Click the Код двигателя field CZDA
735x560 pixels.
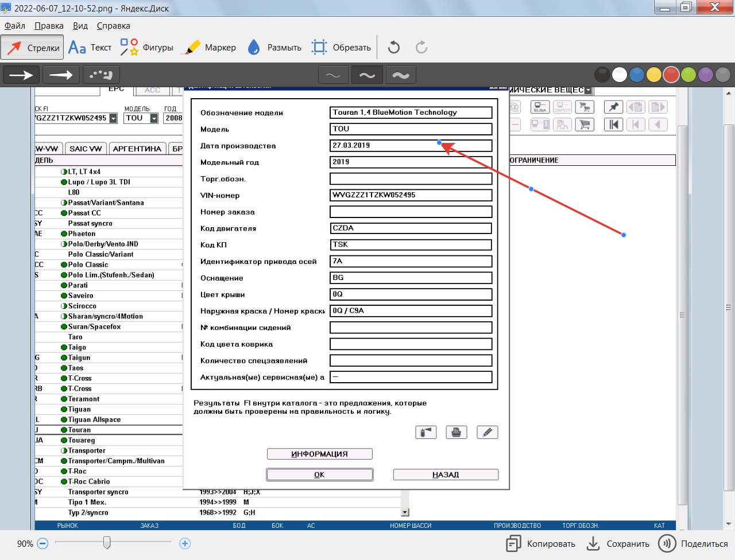coord(411,228)
